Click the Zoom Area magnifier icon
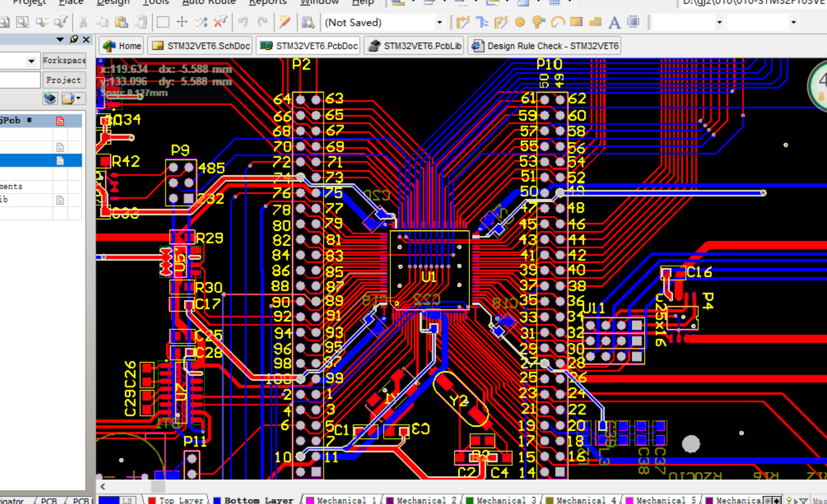 (22, 22)
